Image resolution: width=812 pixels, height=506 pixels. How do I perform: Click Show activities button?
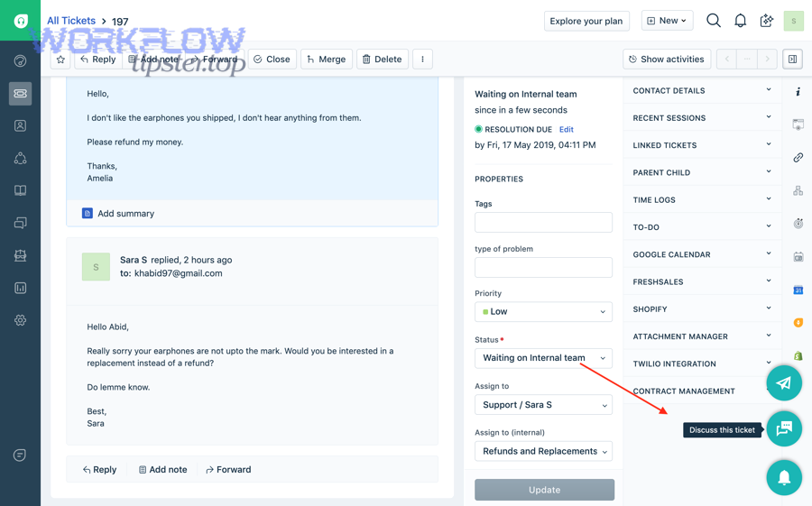[x=667, y=59]
